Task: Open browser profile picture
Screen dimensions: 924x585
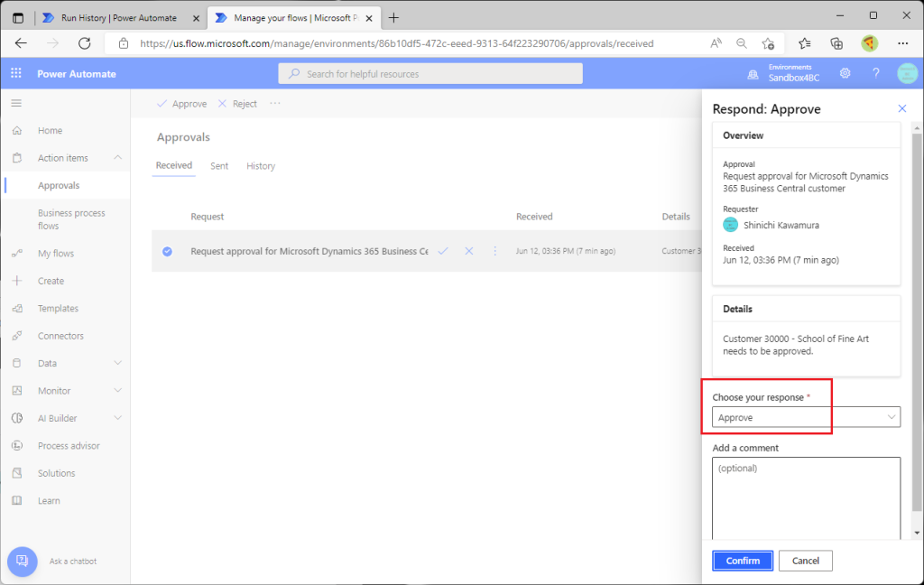Action: click(x=869, y=43)
